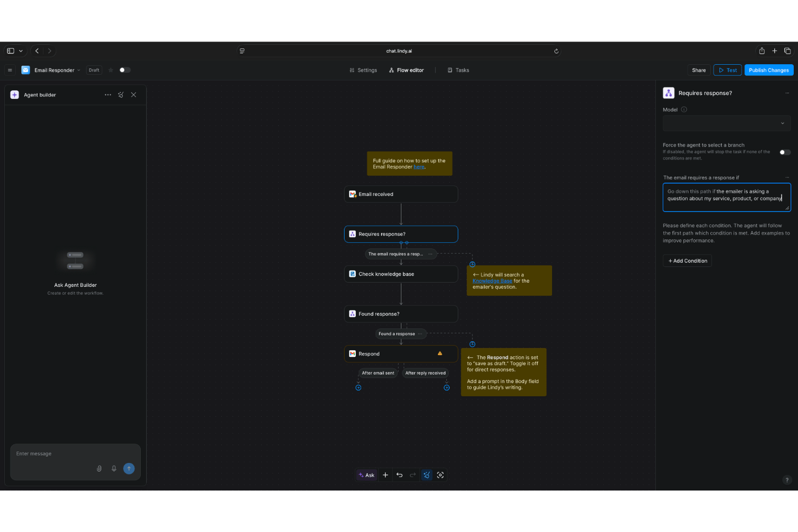Open the condition options menu
The image size is (798, 532).
787,177
